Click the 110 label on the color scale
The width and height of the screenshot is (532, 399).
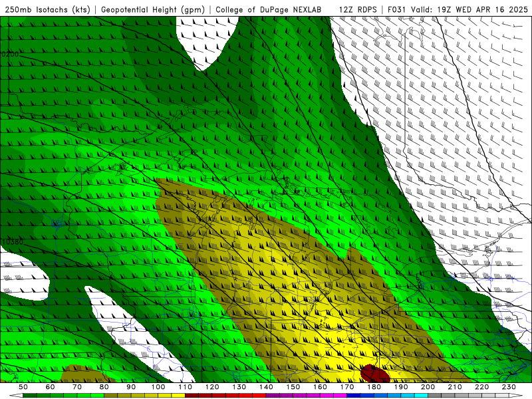(x=185, y=387)
